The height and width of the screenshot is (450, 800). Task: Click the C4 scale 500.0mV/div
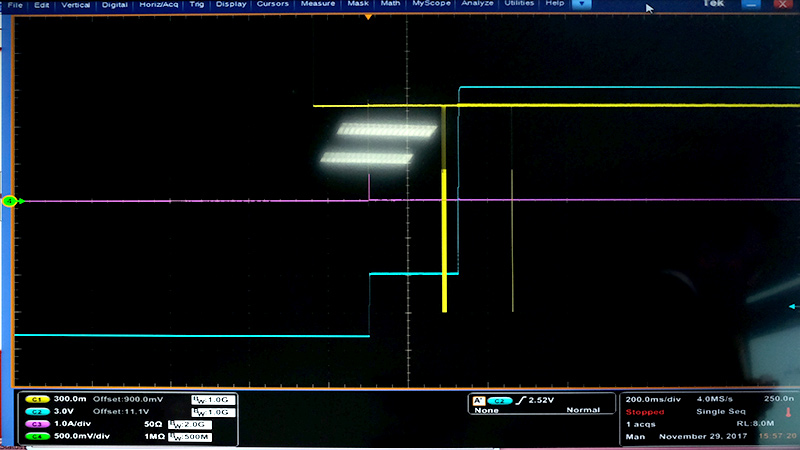coord(82,436)
